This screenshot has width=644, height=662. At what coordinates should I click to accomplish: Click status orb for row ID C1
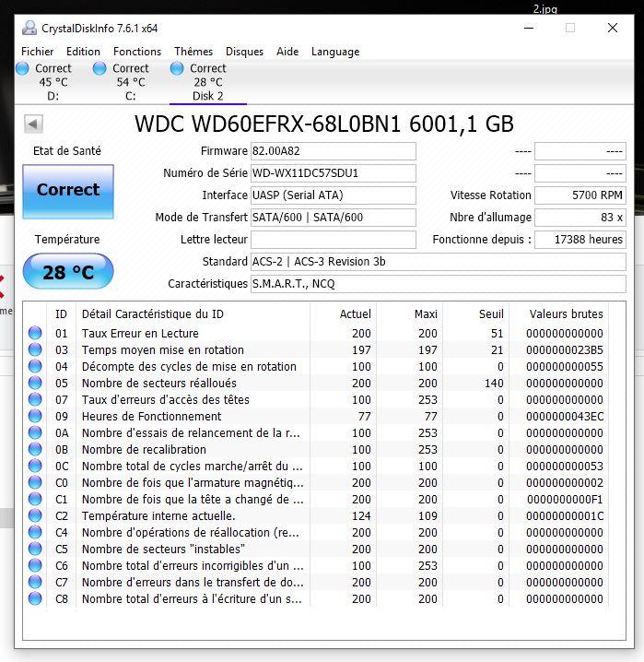pos(35,499)
